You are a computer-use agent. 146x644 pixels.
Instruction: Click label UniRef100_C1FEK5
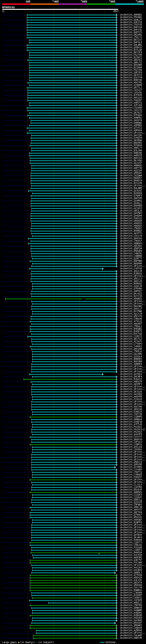131,600
